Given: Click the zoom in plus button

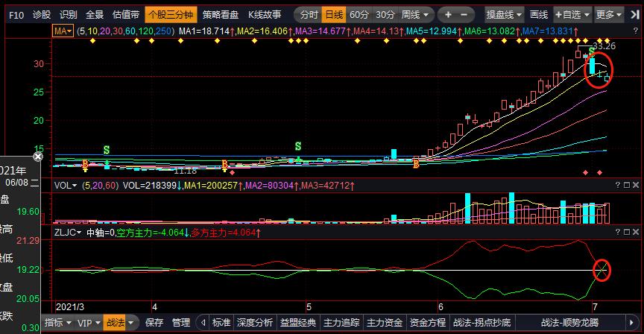Looking at the screenshot, I should click(448, 15).
